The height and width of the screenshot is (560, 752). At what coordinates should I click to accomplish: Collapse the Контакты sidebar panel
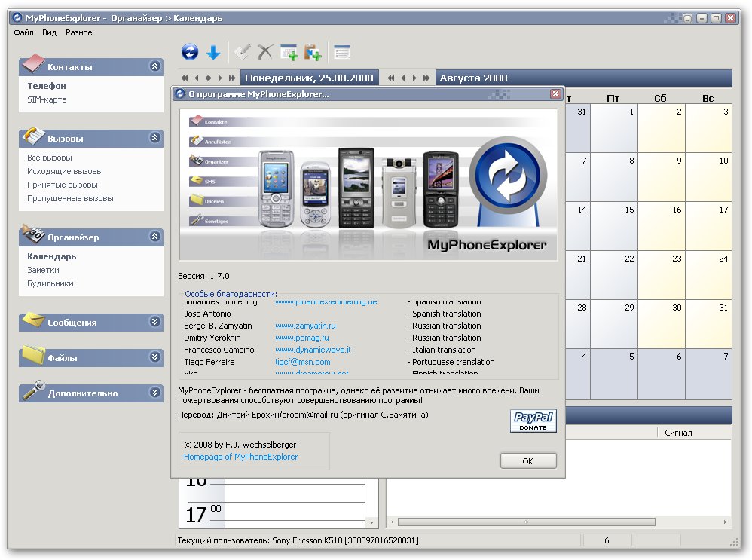155,66
